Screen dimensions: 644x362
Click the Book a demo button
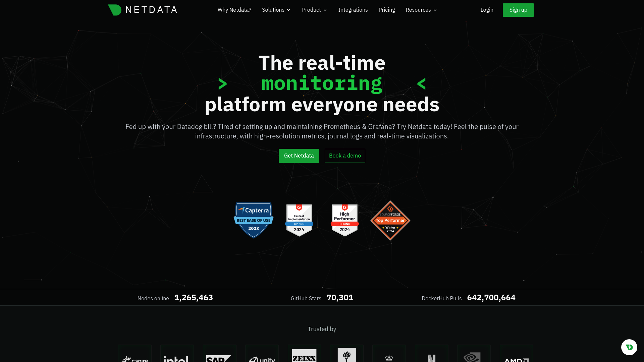click(345, 156)
